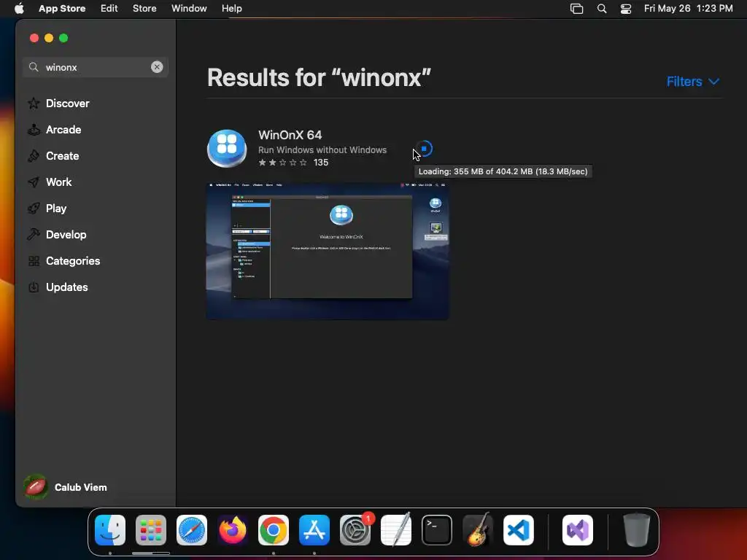Launch GarageBand from the Dock
This screenshot has width=747, height=560.
click(x=478, y=529)
